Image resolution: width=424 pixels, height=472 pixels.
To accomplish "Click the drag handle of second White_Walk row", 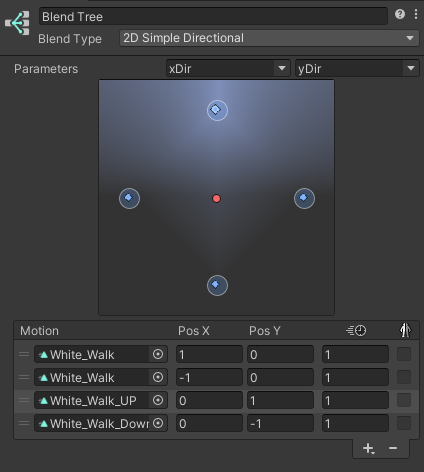I will click(24, 377).
